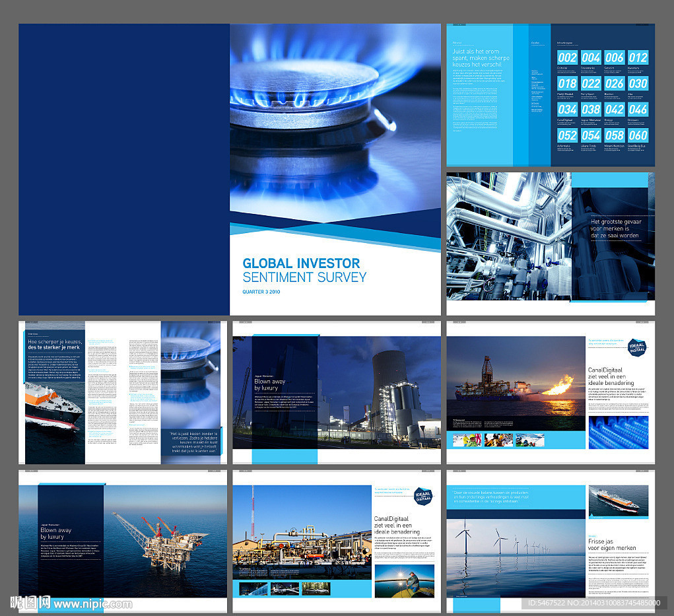Click the 'CanalDigitaal' headline beside the flare ship photo

[x=611, y=376]
